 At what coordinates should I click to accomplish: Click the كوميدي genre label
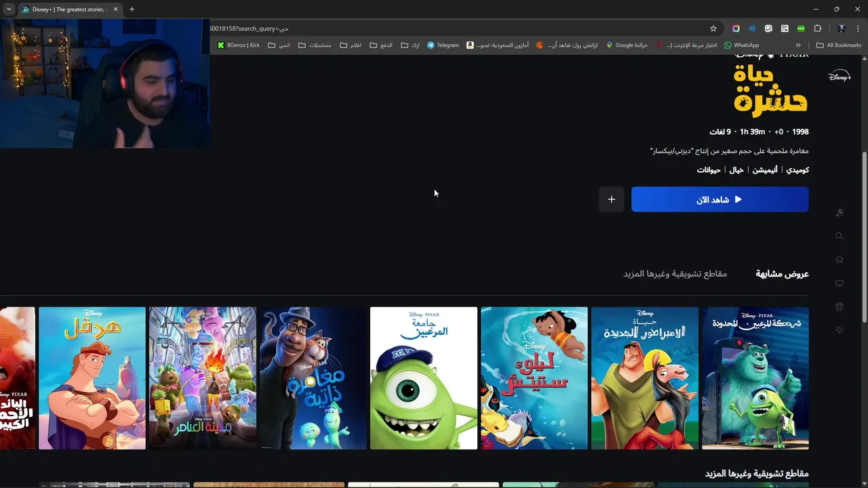click(797, 170)
